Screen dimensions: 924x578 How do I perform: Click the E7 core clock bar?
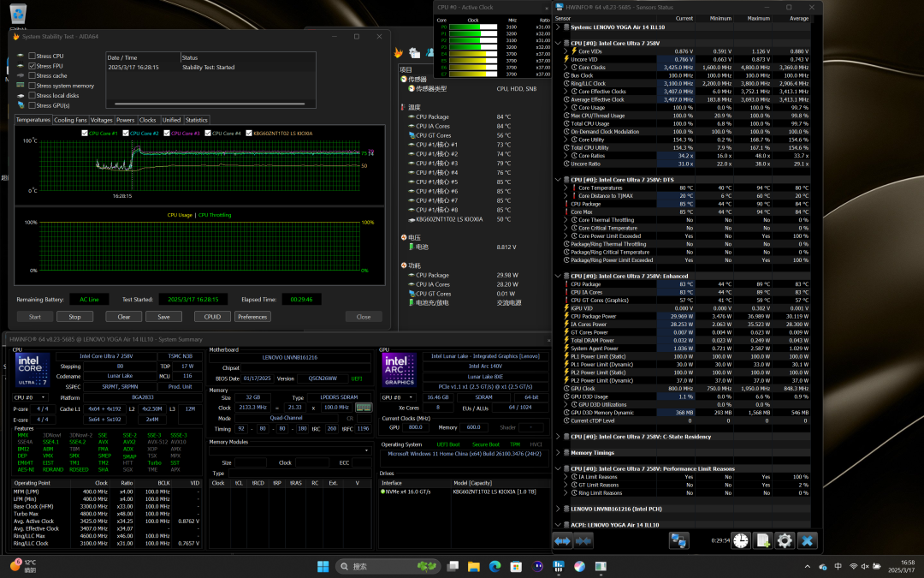(x=473, y=74)
